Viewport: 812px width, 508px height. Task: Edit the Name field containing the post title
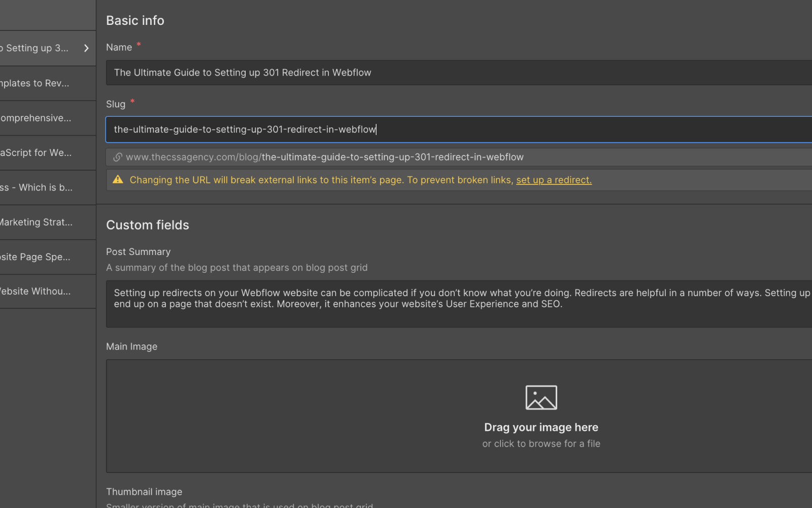355,73
